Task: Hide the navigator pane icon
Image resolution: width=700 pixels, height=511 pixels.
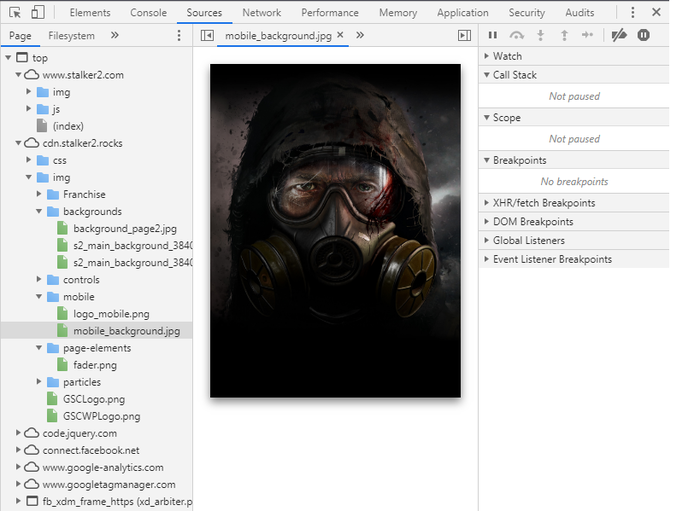Action: [x=207, y=35]
